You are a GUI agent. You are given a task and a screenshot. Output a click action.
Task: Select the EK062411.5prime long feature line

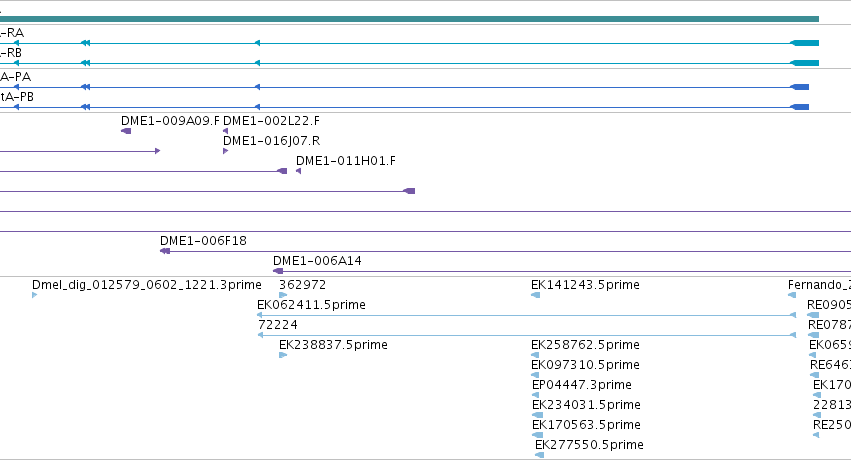tap(526, 315)
